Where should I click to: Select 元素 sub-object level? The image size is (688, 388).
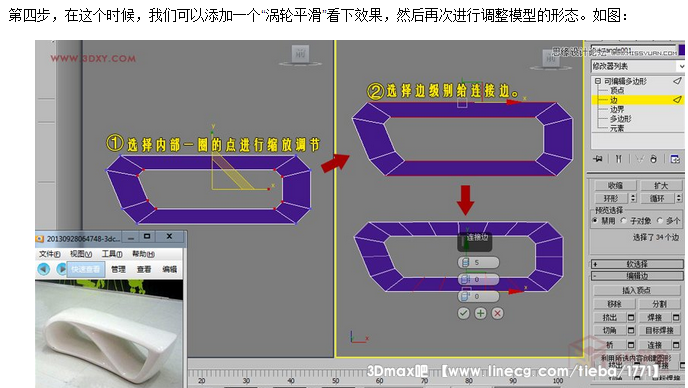(x=617, y=128)
